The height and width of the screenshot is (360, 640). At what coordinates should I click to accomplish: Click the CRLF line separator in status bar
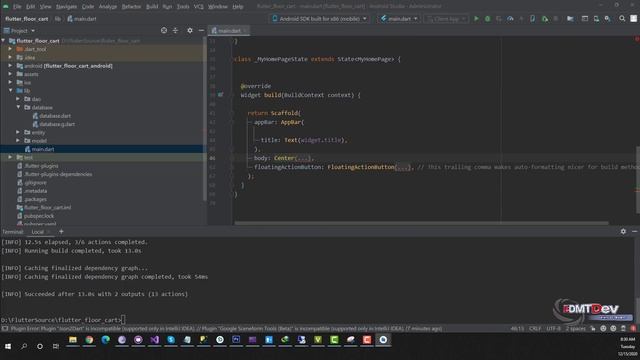point(535,329)
